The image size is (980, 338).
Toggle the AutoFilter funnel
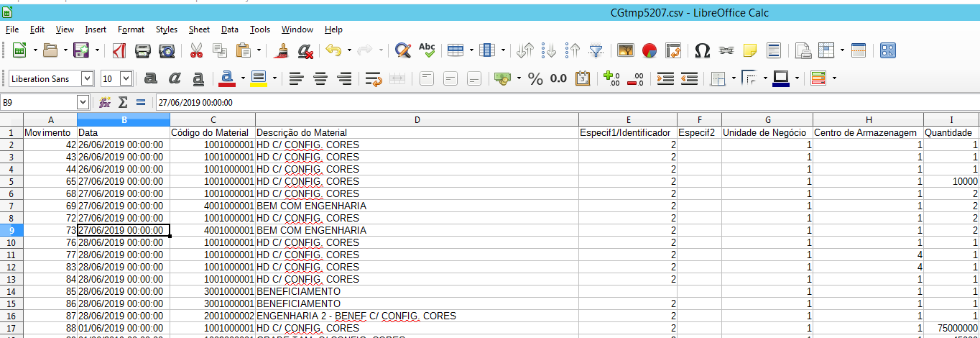(x=596, y=50)
